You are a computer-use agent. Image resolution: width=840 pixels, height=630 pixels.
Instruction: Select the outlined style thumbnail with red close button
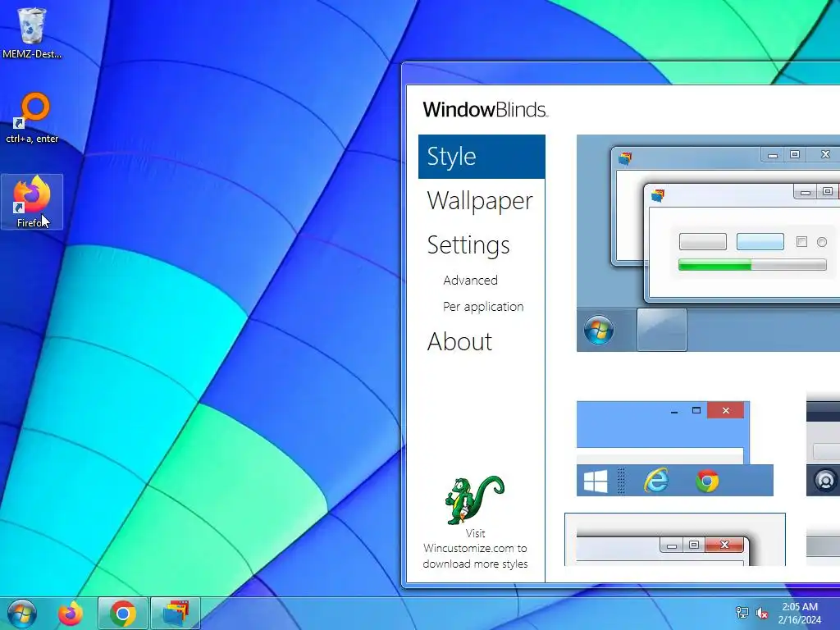tap(675, 540)
